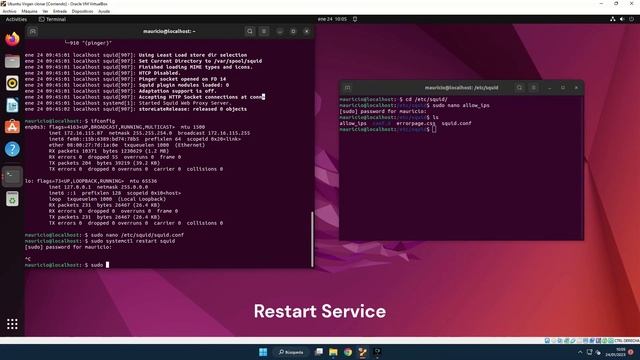Open the Entrada menu in VirtualBox
The width and height of the screenshot is (640, 360).
point(60,11)
